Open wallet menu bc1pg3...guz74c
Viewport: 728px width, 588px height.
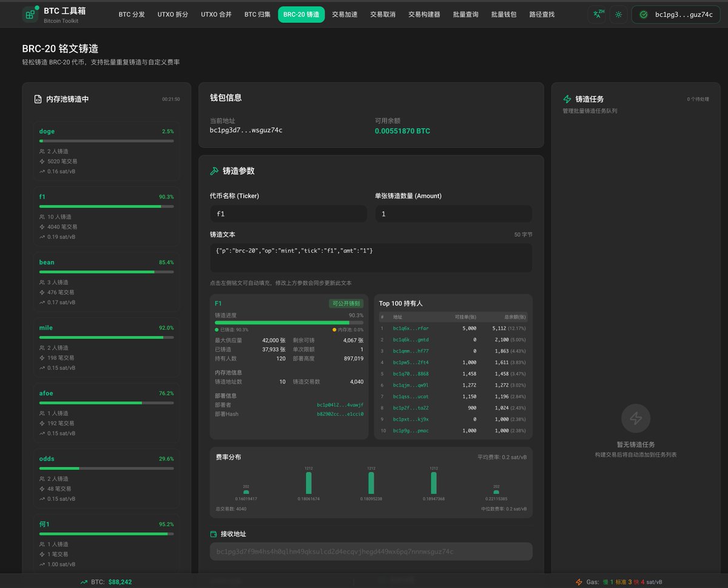coord(676,15)
